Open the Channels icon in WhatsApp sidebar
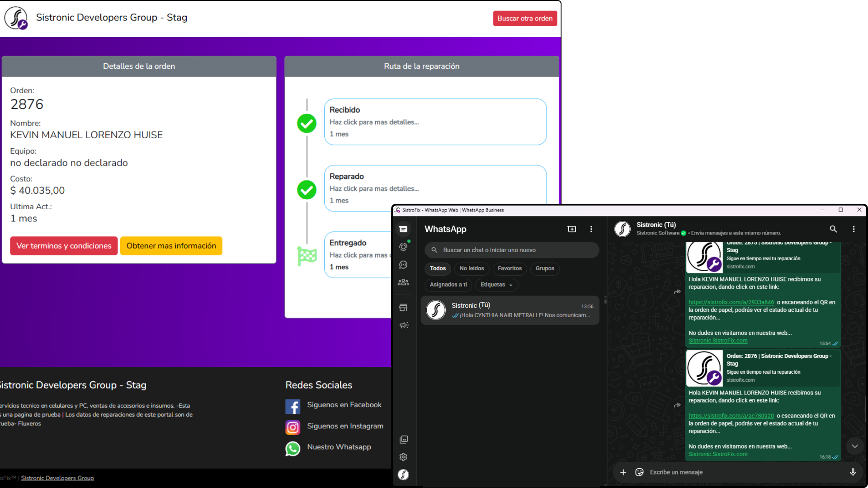 403,265
